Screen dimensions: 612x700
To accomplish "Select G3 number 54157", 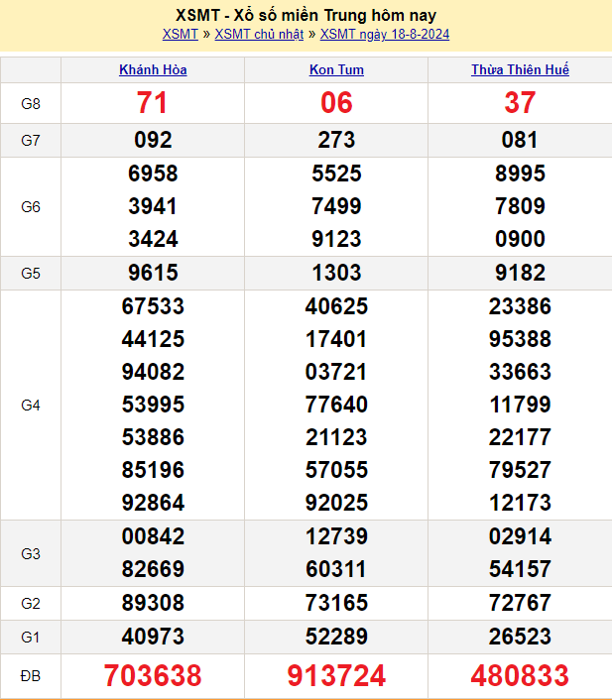I will (x=520, y=569).
